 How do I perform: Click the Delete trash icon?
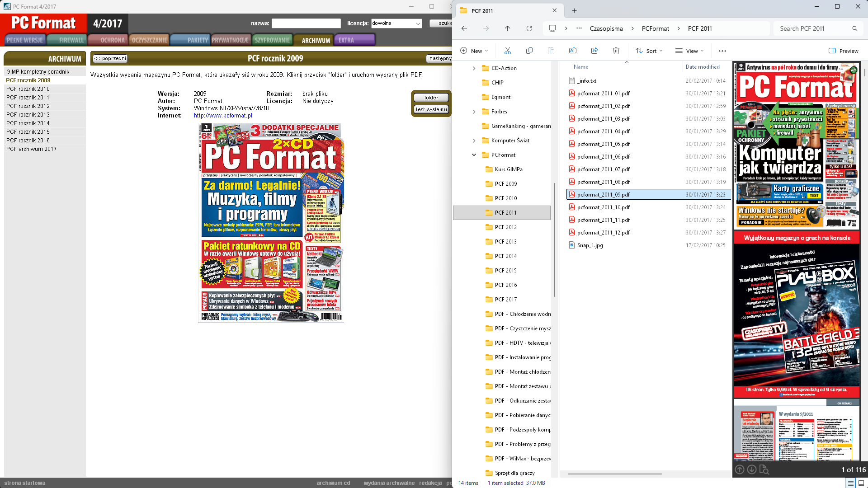(616, 51)
